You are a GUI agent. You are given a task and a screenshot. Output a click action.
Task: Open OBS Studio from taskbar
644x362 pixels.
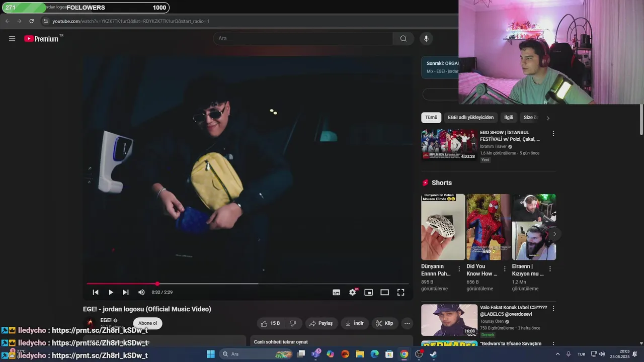click(419, 354)
